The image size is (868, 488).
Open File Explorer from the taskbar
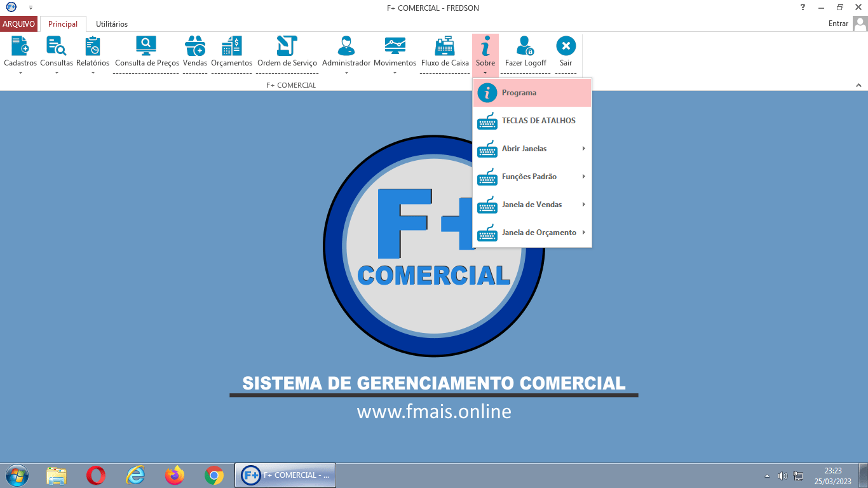pos(57,475)
